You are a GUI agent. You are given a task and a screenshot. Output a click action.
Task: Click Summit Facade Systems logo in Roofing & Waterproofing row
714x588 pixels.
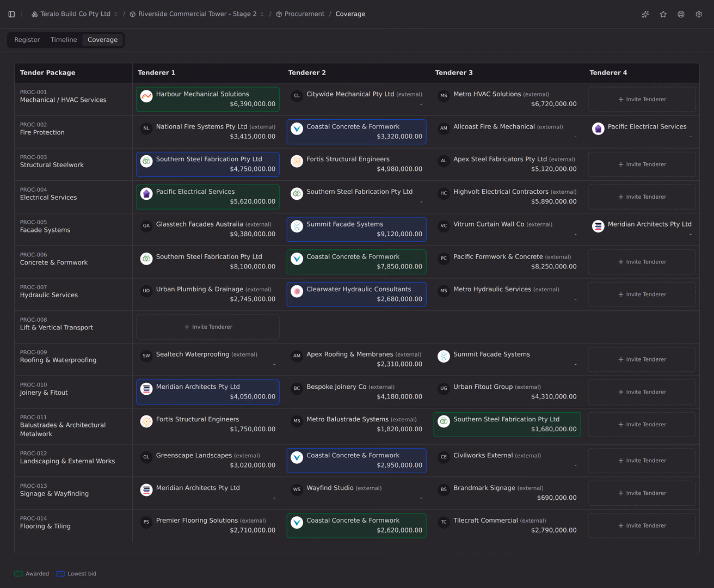coord(444,356)
